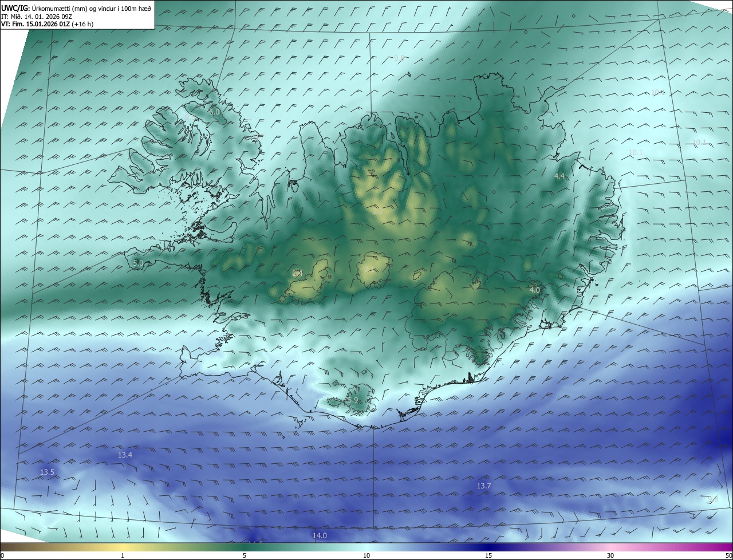Click the 5 tick on the color scale
Screen dimensions: 733x560
tap(245, 555)
